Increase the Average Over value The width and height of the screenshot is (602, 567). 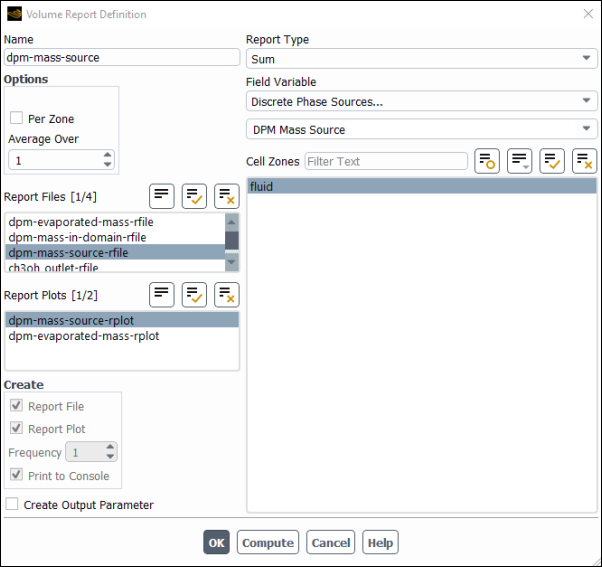[108, 155]
